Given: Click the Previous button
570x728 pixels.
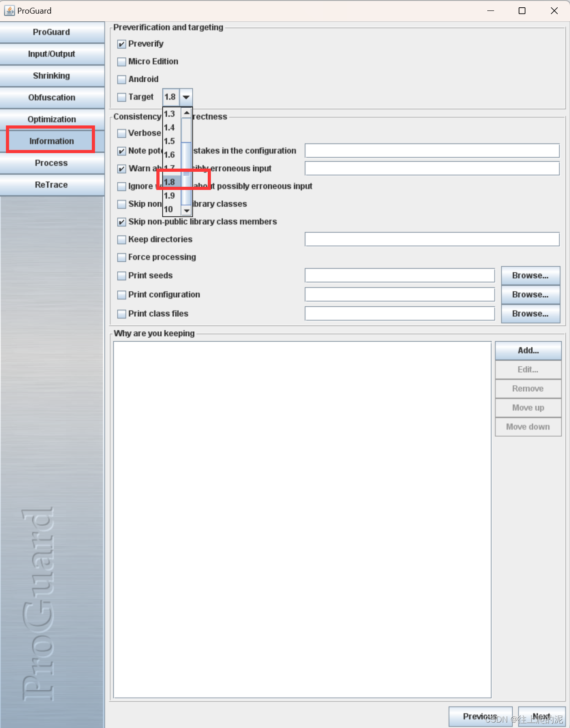Looking at the screenshot, I should click(480, 717).
